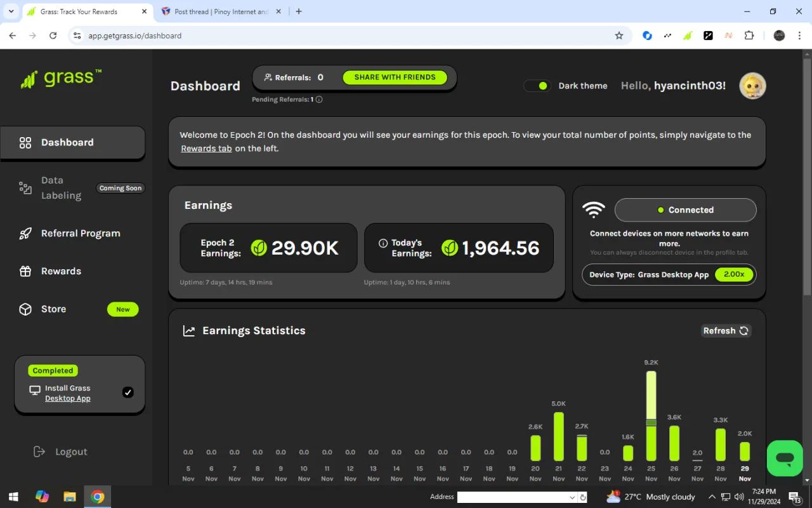Image resolution: width=812 pixels, height=508 pixels.
Task: Click the browser address bar URL
Action: pos(134,36)
